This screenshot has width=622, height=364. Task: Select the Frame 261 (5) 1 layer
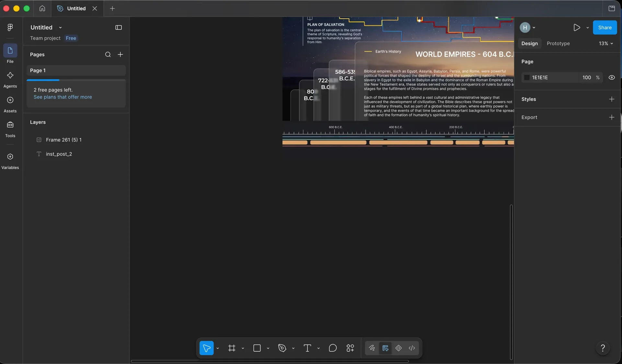pos(76,140)
